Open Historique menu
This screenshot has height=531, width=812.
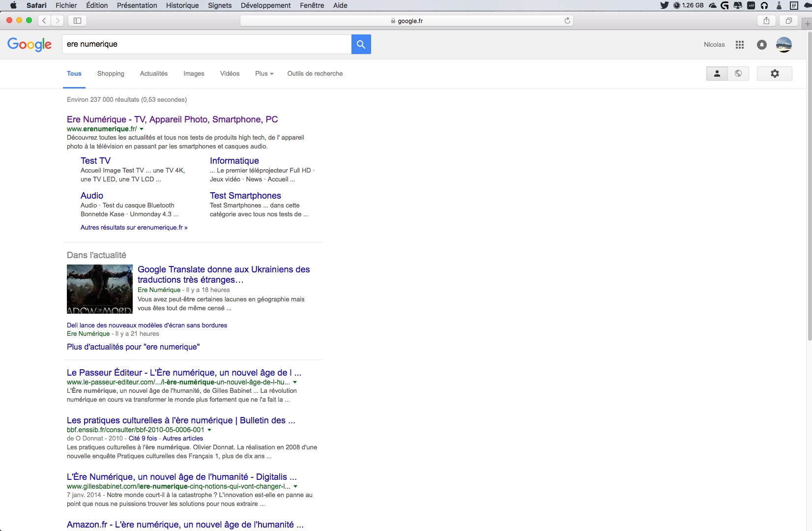click(182, 5)
